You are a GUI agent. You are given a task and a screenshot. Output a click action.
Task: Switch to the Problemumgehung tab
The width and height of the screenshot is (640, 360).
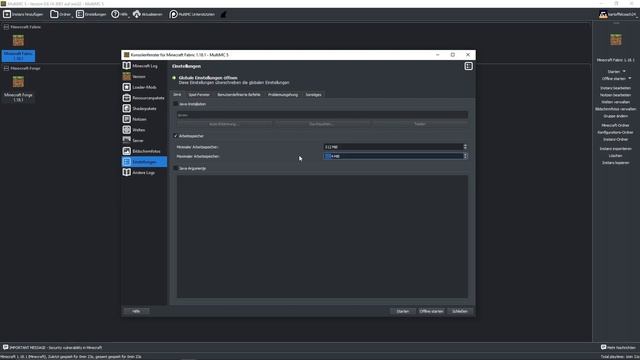[x=283, y=95]
